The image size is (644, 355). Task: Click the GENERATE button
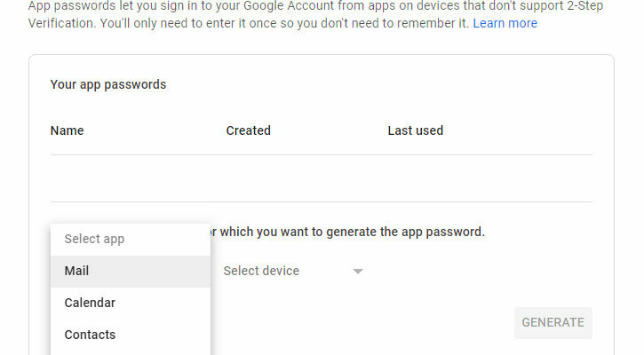tap(553, 322)
